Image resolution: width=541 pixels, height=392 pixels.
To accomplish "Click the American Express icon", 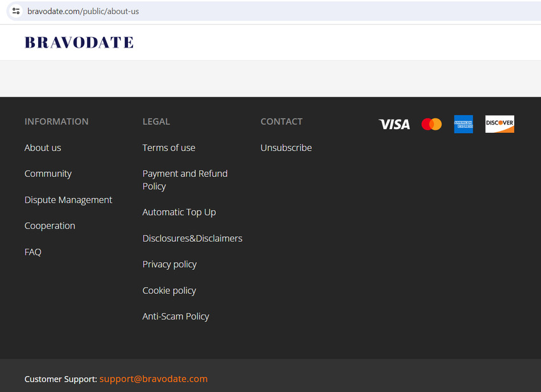I will (x=463, y=124).
